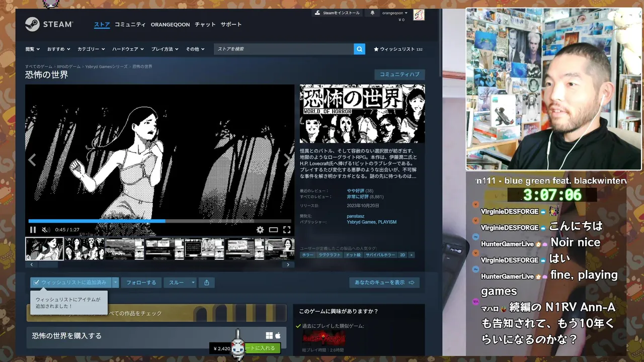Click the blue search magnifier button
The width and height of the screenshot is (644, 362).
(x=359, y=49)
